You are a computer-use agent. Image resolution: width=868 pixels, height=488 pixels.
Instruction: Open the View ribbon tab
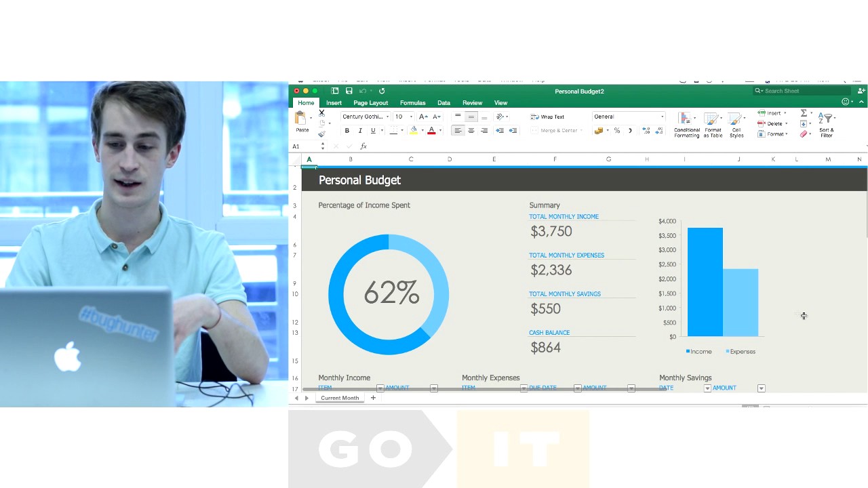[x=500, y=103]
